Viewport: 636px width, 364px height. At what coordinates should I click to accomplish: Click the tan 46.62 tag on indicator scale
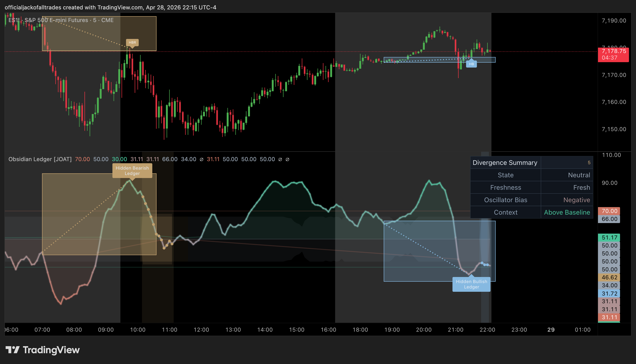pyautogui.click(x=609, y=277)
